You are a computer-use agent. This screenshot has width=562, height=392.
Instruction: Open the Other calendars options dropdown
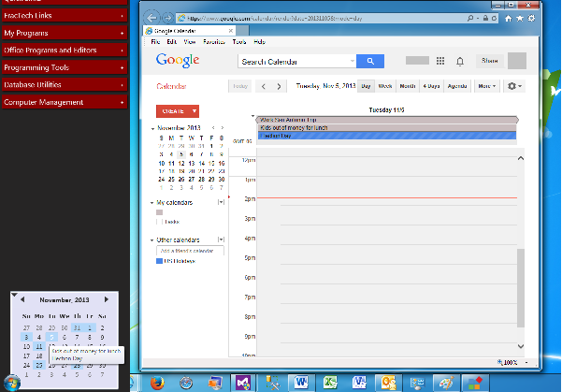point(221,240)
